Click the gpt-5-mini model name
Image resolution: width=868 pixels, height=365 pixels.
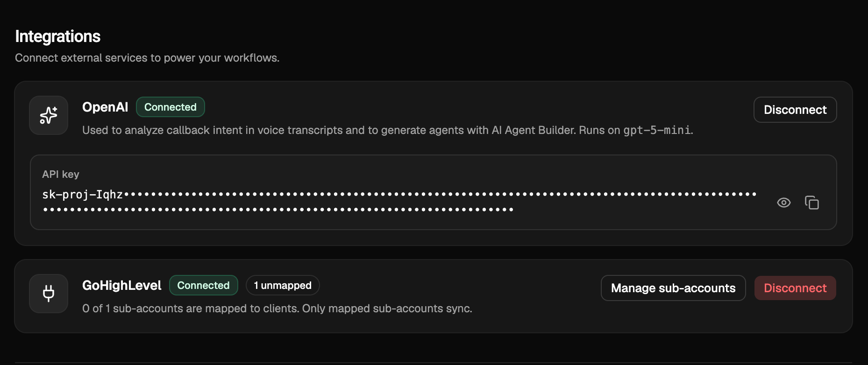click(657, 130)
